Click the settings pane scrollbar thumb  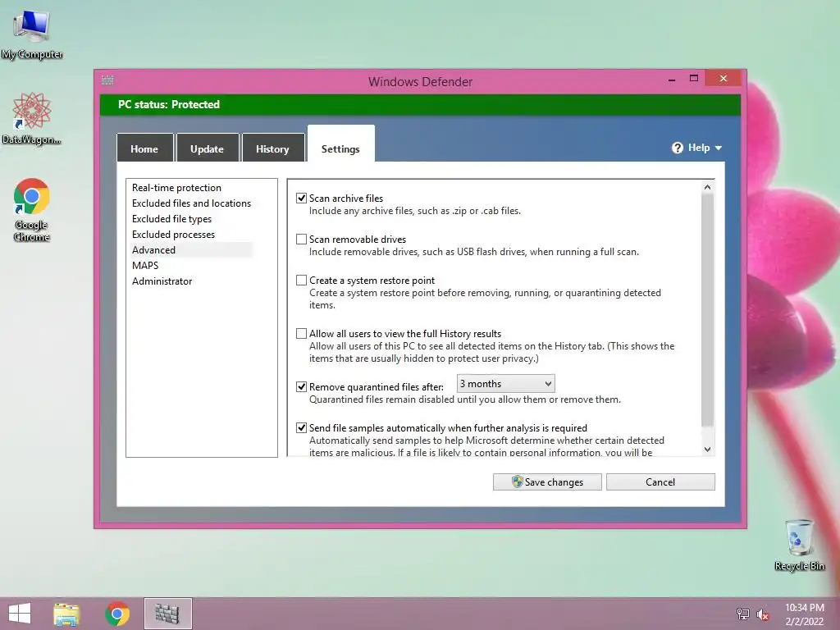(x=707, y=310)
